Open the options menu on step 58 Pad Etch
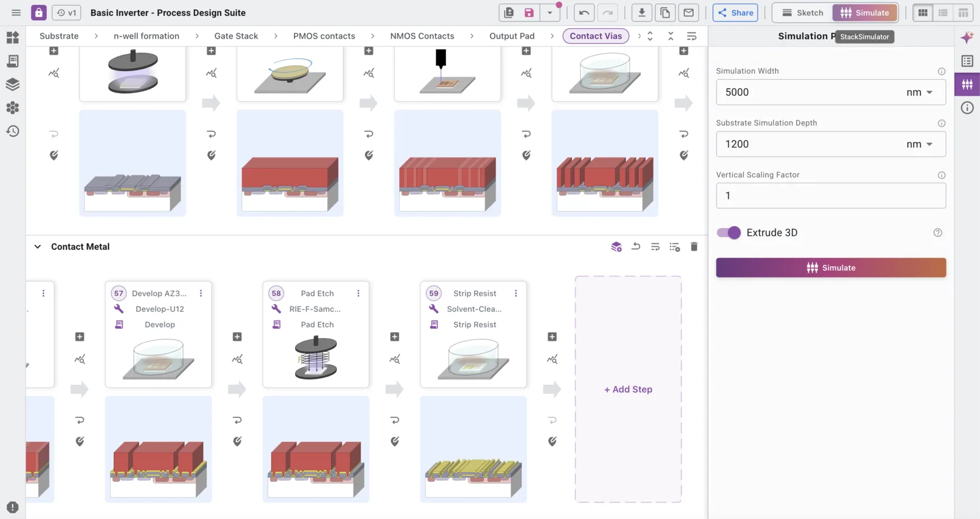The width and height of the screenshot is (980, 519). (358, 294)
